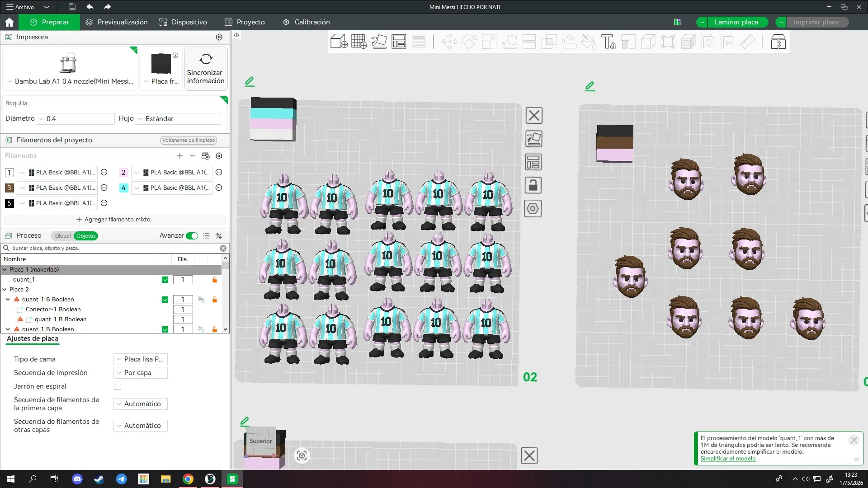
Task: Open the Assembly view icon
Action: 778,42
